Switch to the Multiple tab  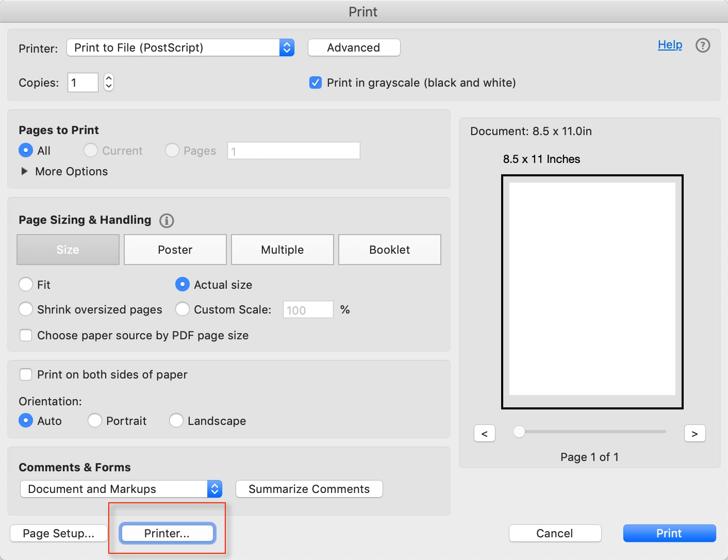tap(283, 250)
